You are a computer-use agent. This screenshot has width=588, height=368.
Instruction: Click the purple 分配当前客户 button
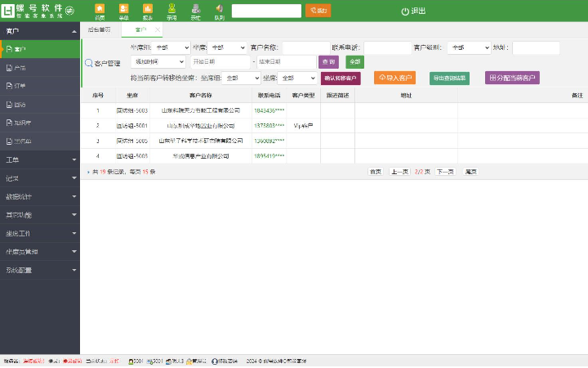click(512, 78)
